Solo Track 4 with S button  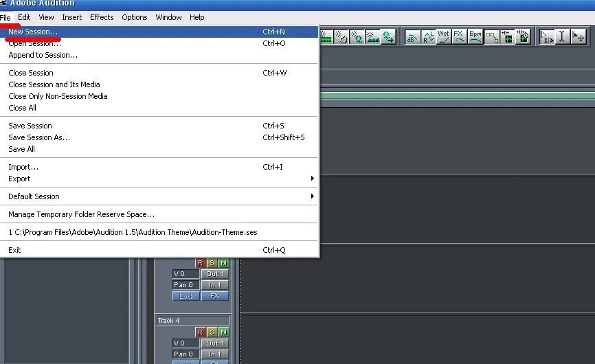[x=212, y=332]
